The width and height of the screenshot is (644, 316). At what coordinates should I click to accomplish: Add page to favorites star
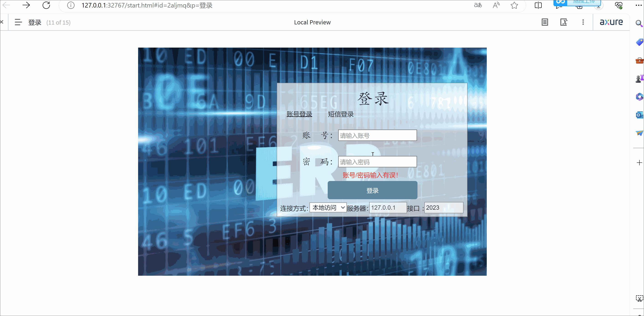(514, 5)
